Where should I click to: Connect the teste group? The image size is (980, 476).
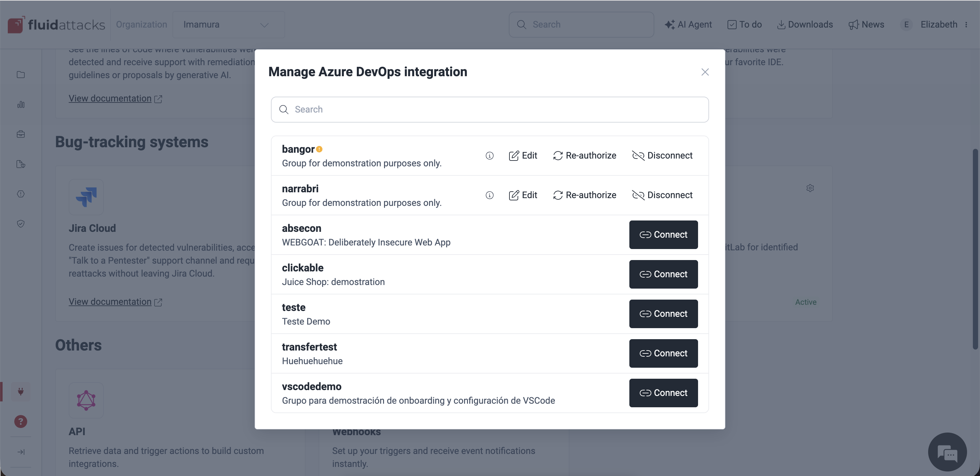click(x=663, y=314)
